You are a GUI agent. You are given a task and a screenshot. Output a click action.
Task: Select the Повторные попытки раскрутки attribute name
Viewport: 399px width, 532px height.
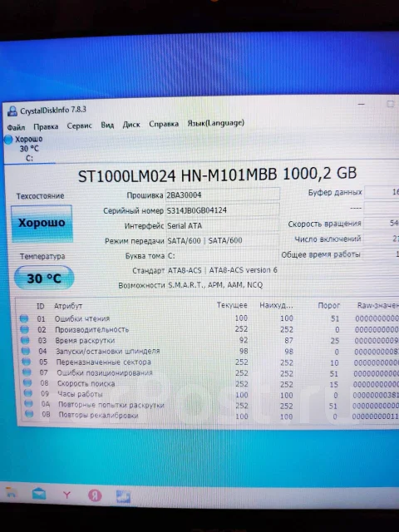(111, 405)
